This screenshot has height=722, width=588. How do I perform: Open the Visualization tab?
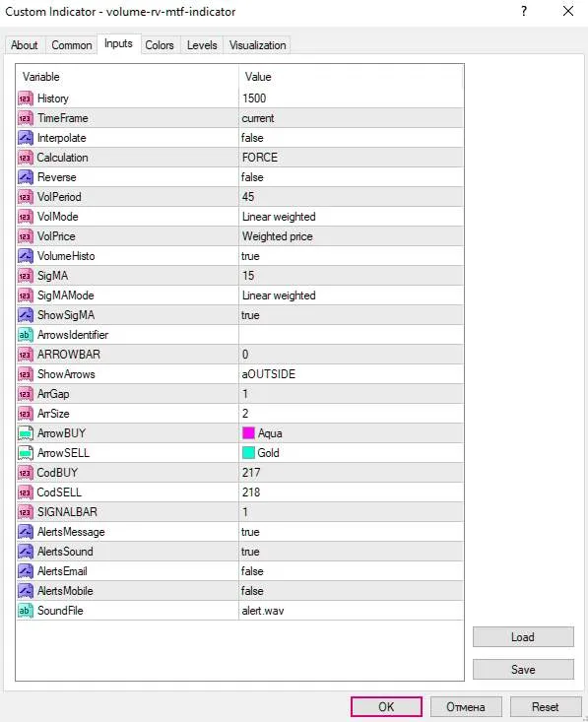click(257, 45)
